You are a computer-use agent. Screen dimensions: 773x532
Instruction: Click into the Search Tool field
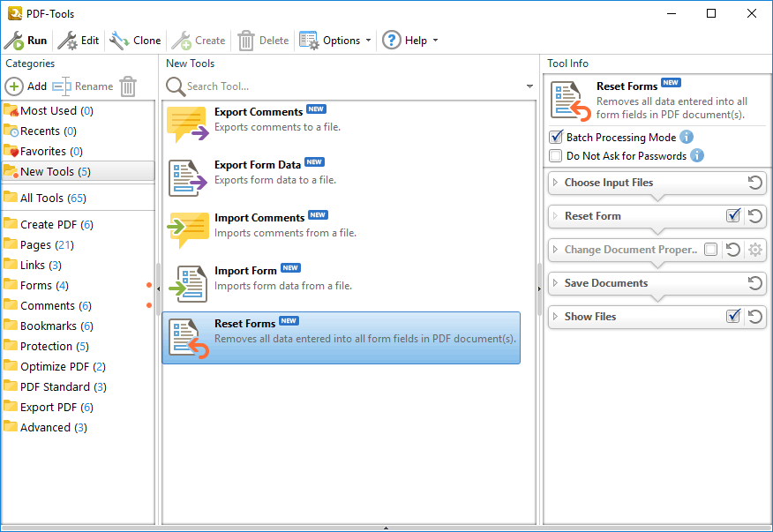[x=354, y=86]
